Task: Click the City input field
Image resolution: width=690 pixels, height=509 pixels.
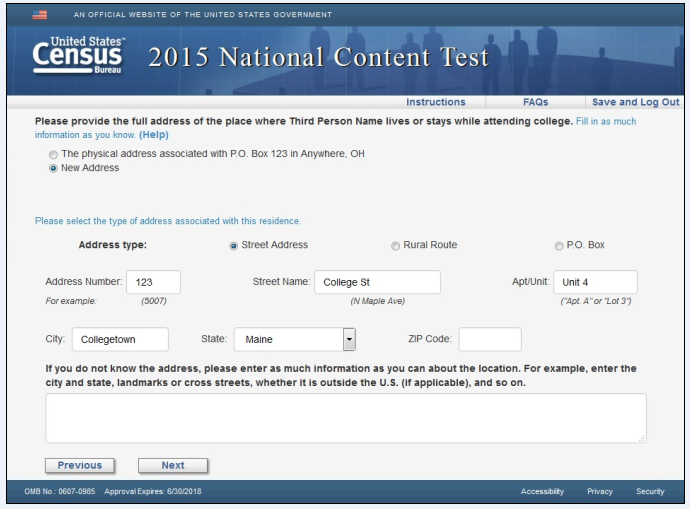Action: point(120,340)
